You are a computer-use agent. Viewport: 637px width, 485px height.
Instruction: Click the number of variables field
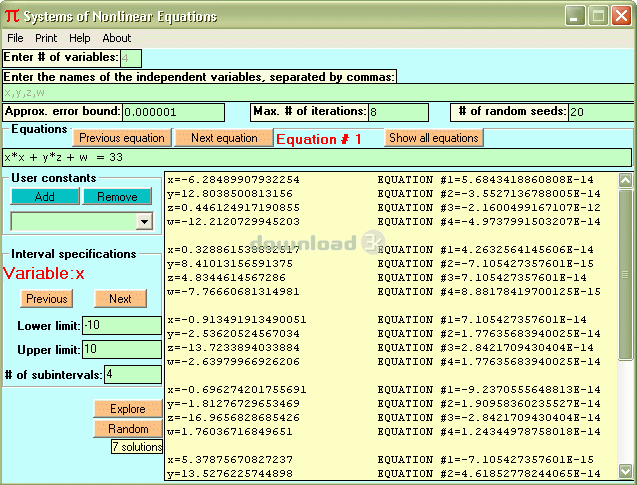(x=131, y=58)
